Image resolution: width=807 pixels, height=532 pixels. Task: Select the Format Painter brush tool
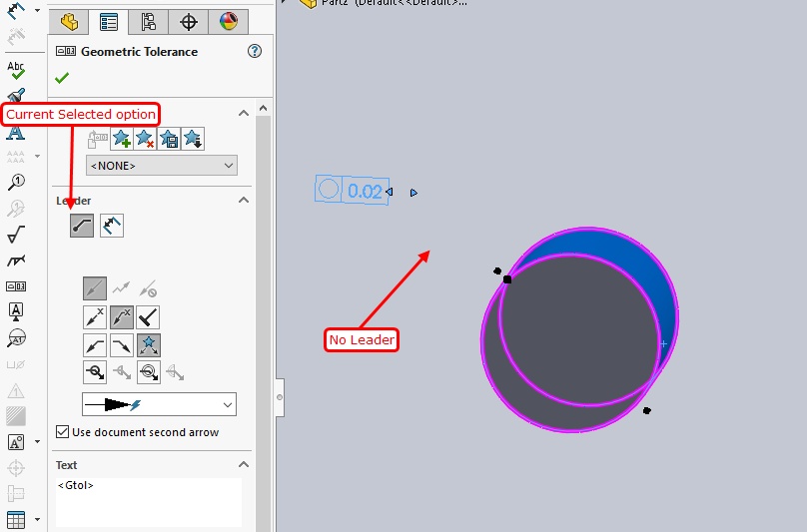tap(16, 96)
